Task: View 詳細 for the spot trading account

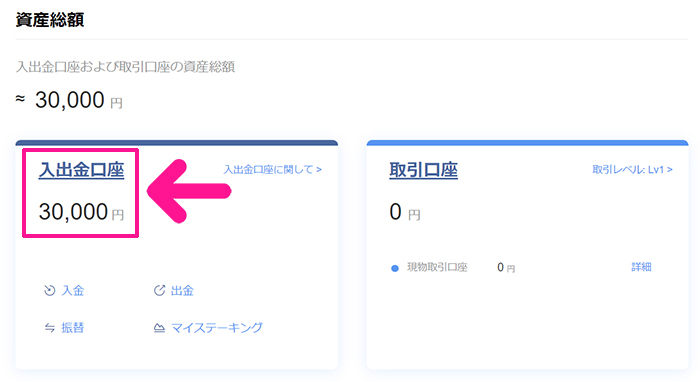Action: [641, 267]
